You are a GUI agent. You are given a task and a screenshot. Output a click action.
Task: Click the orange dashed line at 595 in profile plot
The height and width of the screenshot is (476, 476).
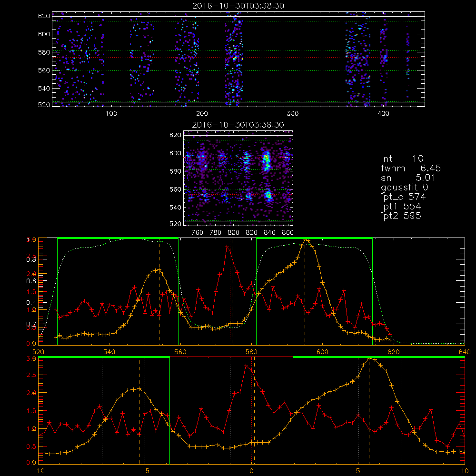305,291
